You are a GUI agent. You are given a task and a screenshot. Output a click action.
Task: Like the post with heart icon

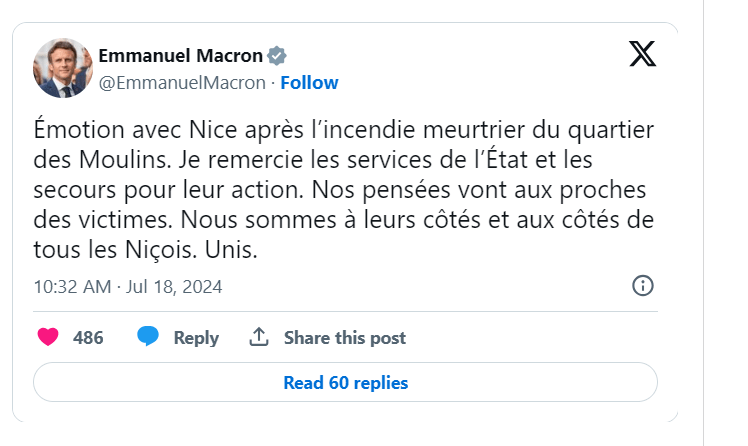point(48,337)
